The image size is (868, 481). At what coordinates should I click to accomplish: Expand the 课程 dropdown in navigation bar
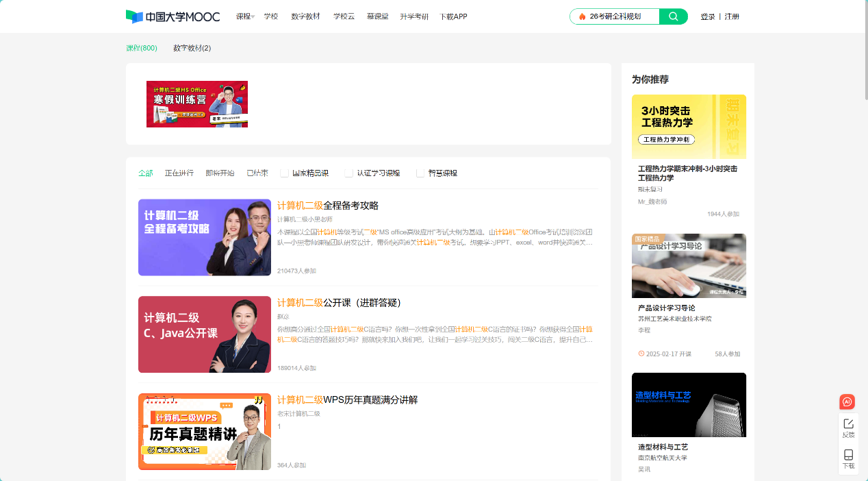pos(244,16)
